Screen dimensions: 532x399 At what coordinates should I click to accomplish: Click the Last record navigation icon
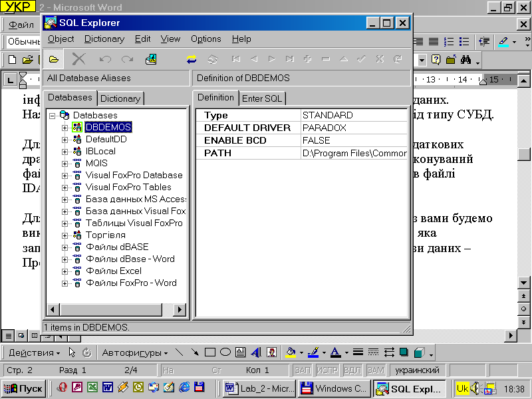click(290, 59)
